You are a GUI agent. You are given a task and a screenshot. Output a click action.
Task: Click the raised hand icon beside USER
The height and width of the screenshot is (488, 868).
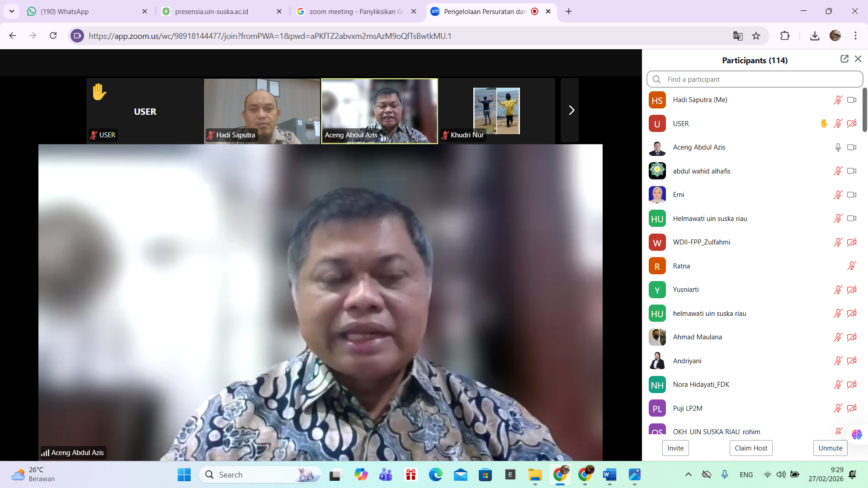[x=824, y=123]
